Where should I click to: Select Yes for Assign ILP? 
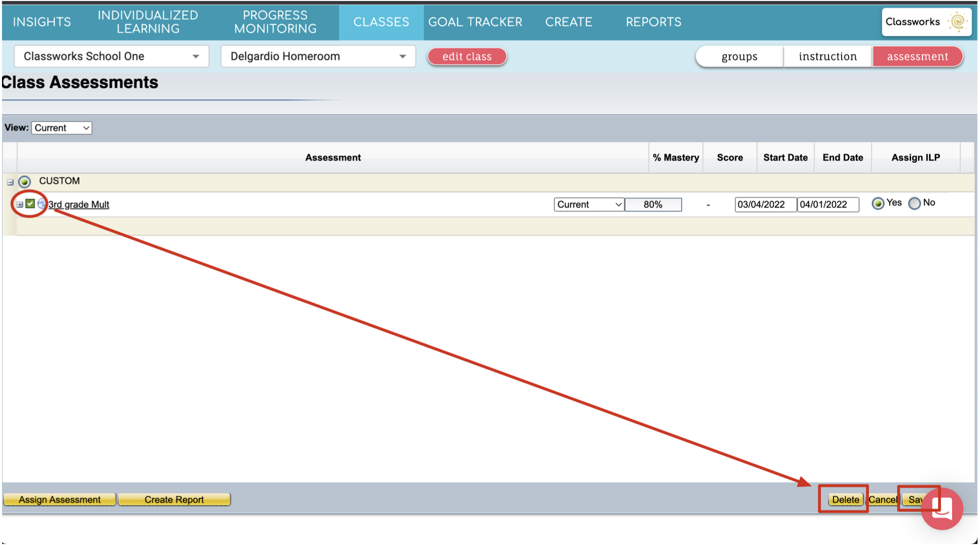(x=878, y=204)
